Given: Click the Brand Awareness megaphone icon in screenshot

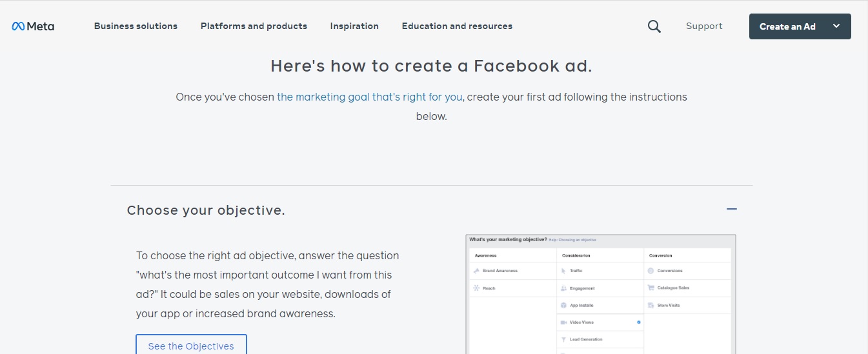Looking at the screenshot, I should pos(476,271).
